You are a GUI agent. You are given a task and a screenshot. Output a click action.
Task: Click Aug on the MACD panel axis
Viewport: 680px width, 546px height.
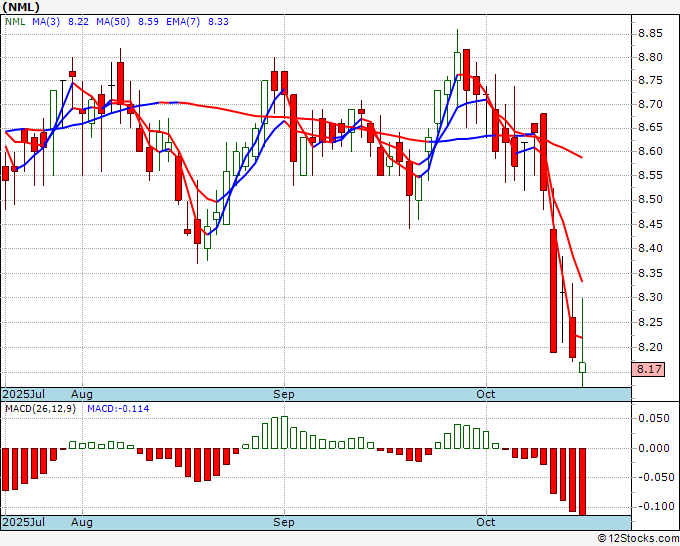82,522
